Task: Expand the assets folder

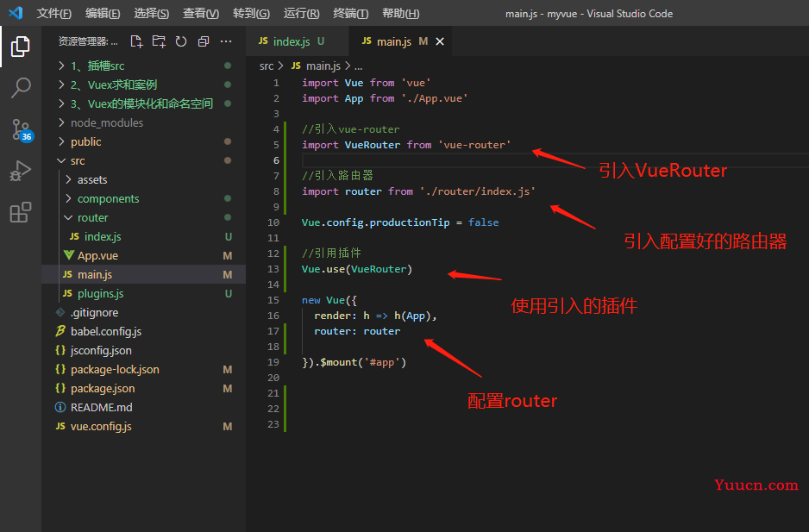Action: [143, 179]
